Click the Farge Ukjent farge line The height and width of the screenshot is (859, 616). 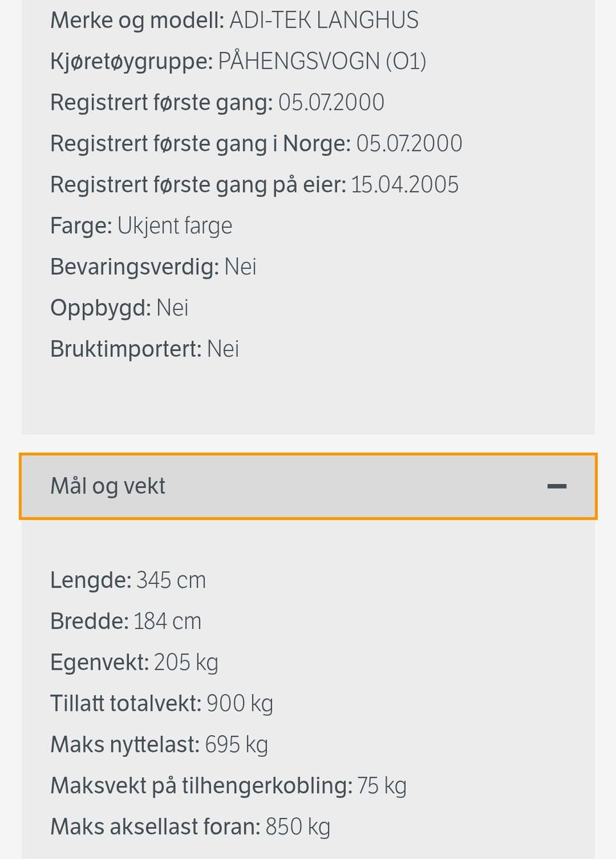(x=141, y=226)
